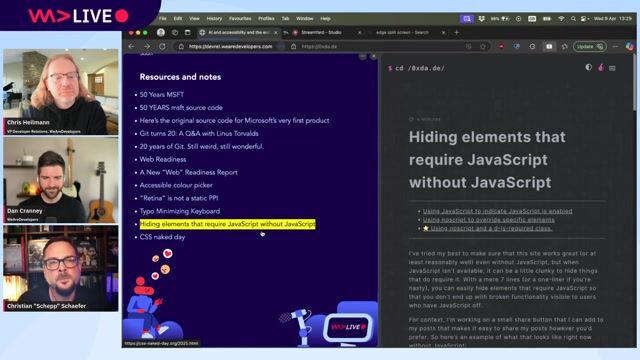Screen dimensions: 640x360
Task: Jump to noscript and d-js-required class section
Action: [x=487, y=228]
